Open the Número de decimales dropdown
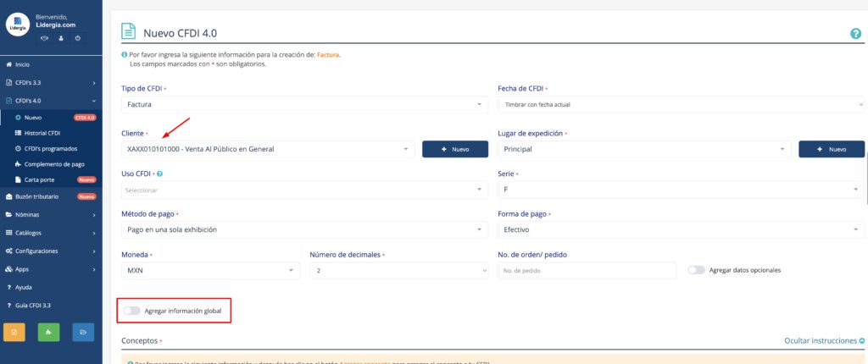 pyautogui.click(x=399, y=271)
